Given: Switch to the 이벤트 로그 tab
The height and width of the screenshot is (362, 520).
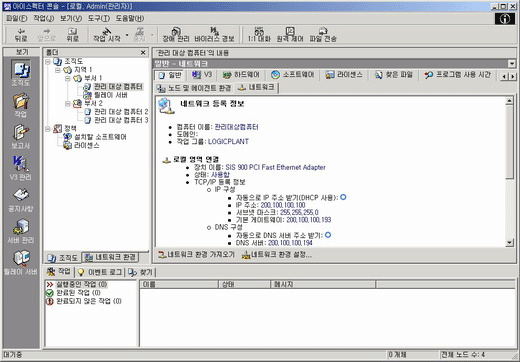Looking at the screenshot, I should (100, 272).
